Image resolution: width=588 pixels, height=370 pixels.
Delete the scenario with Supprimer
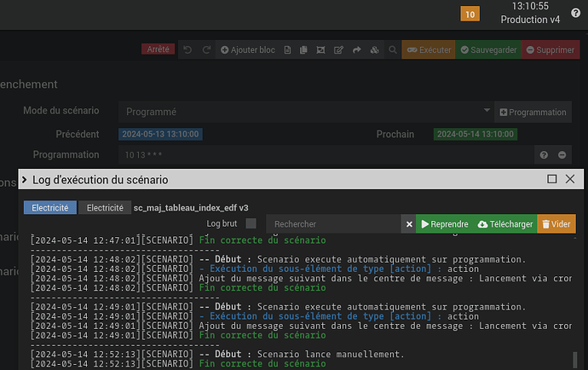coord(551,49)
